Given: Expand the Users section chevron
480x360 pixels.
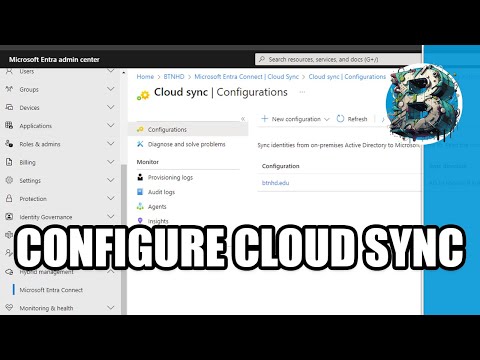Looking at the screenshot, I should (x=111, y=71).
